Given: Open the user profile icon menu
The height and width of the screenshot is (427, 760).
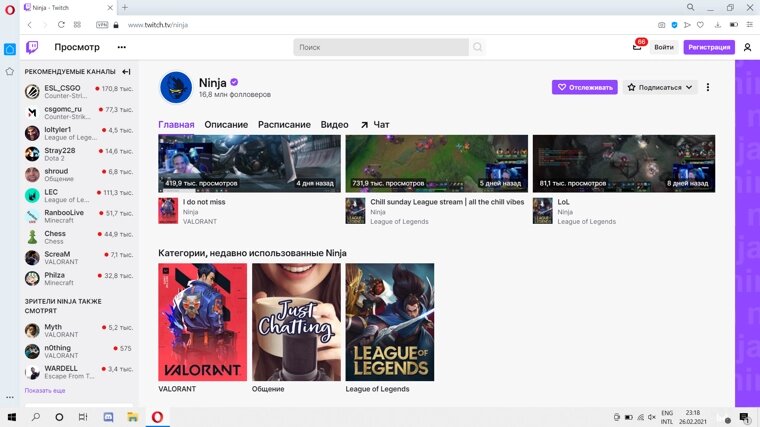Looking at the screenshot, I should (x=747, y=47).
